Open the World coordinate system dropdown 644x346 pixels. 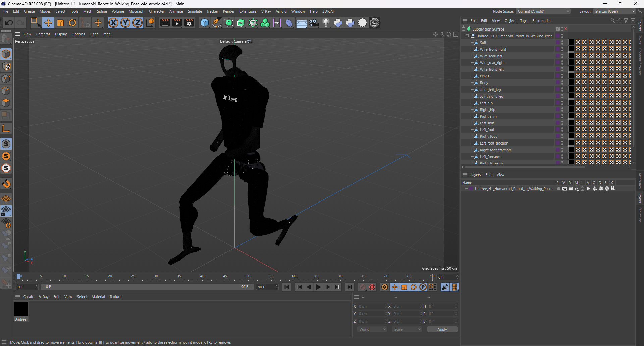[x=372, y=329]
